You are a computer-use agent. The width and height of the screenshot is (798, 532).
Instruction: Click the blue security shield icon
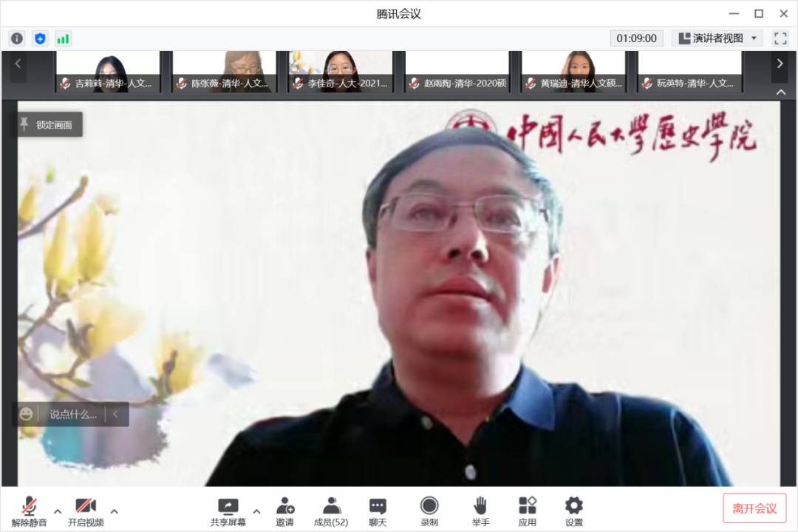click(41, 38)
